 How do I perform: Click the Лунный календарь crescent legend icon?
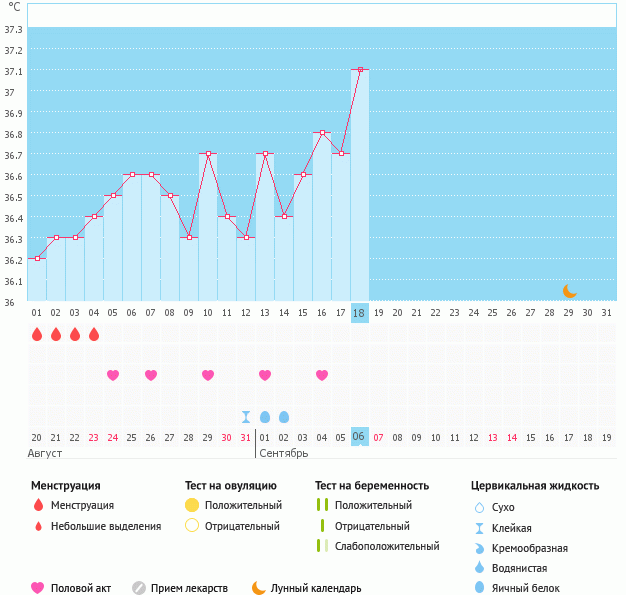coord(259,588)
